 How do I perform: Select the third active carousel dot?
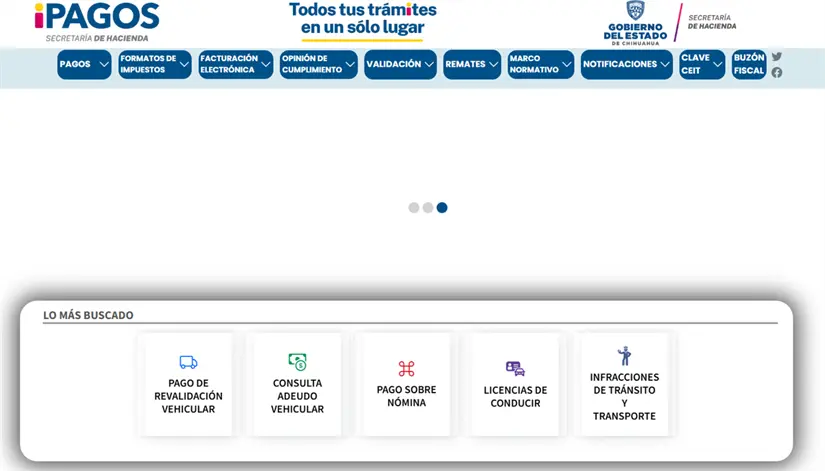(442, 208)
